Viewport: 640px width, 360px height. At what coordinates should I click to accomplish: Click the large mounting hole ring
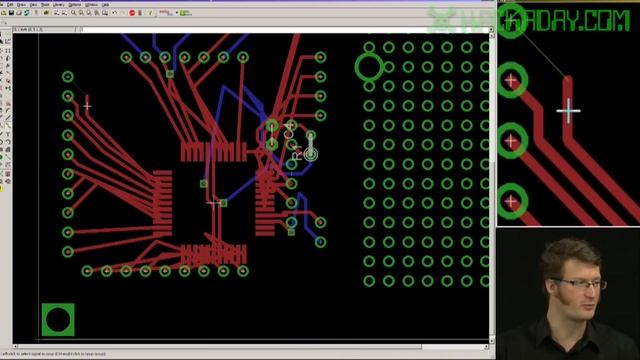[x=369, y=67]
